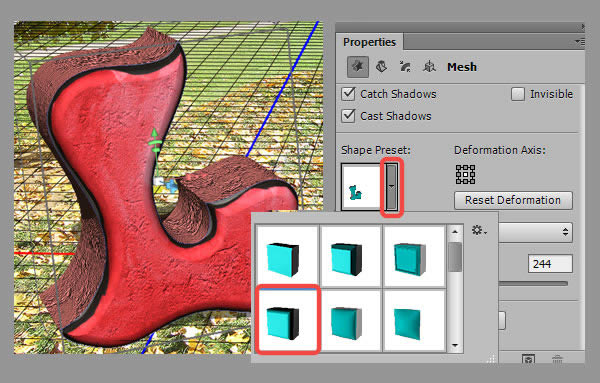Click the trash icon at panel bottom
The height and width of the screenshot is (383, 600).
(557, 359)
